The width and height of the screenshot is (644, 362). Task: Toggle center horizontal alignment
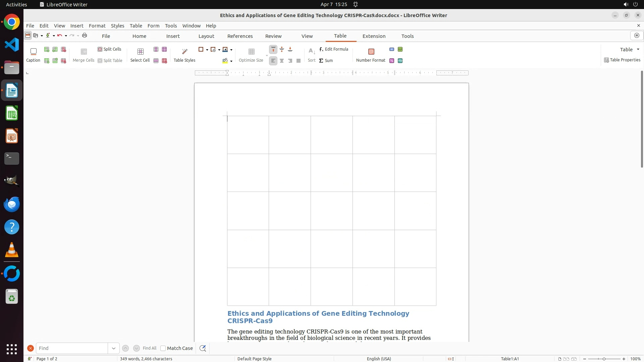282,61
